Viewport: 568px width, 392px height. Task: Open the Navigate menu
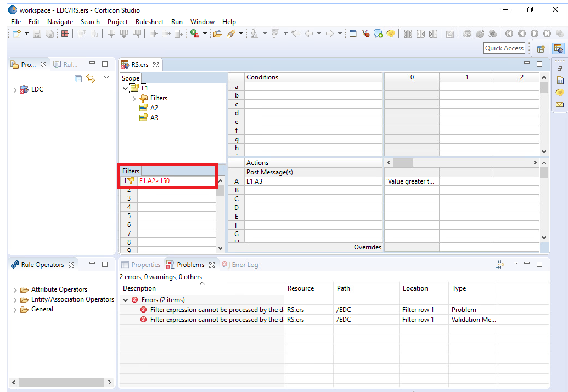point(60,22)
